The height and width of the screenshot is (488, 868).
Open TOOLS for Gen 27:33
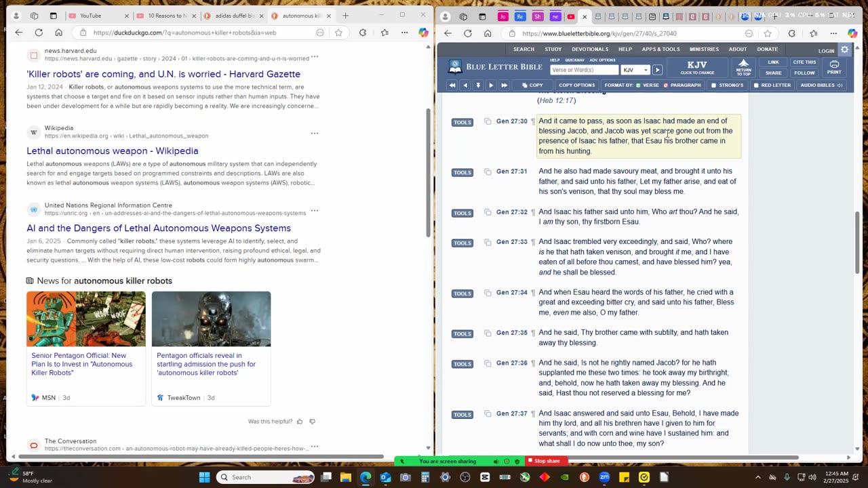tap(462, 243)
